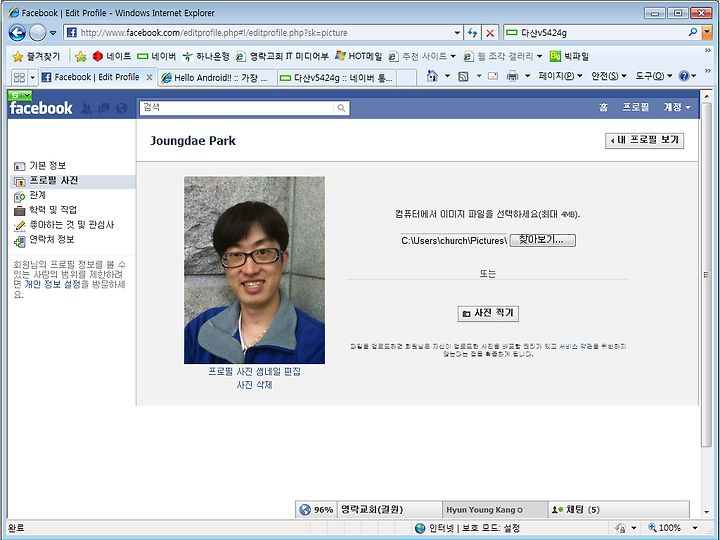Open Facebook messages icon
This screenshot has height=540, width=720.
coord(104,108)
